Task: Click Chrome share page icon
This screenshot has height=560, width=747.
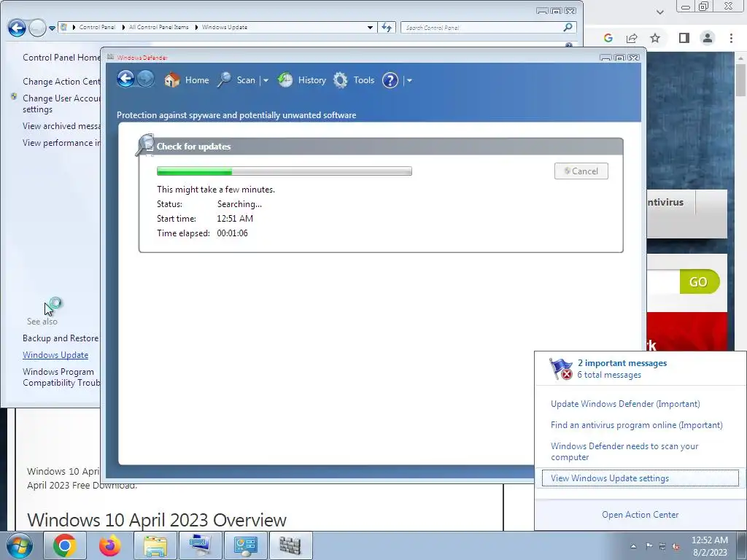Action: point(632,38)
